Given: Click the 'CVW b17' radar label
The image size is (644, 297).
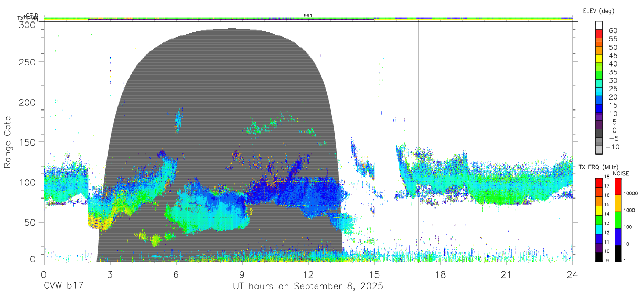Looking at the screenshot, I should pyautogui.click(x=63, y=287).
